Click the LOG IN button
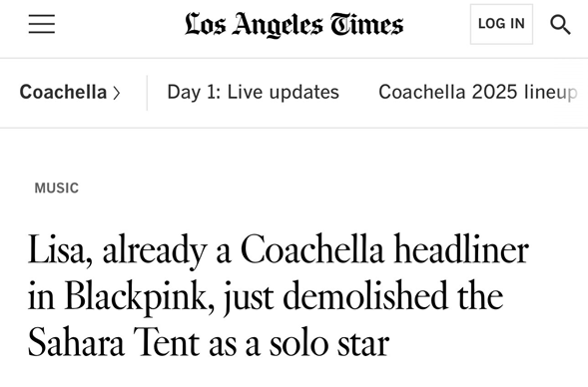Image resolution: width=588 pixels, height=387 pixels. coord(501,24)
